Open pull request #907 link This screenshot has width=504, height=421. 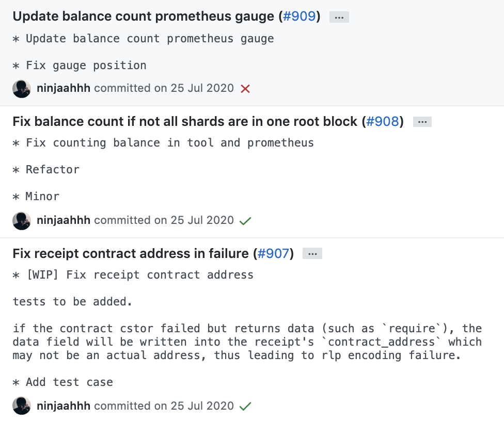pos(273,254)
